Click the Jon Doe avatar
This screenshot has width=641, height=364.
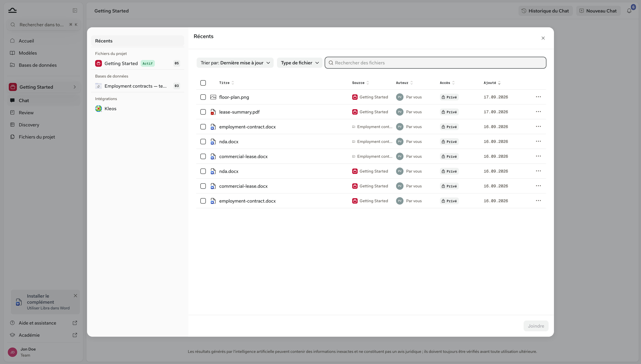[x=12, y=352]
